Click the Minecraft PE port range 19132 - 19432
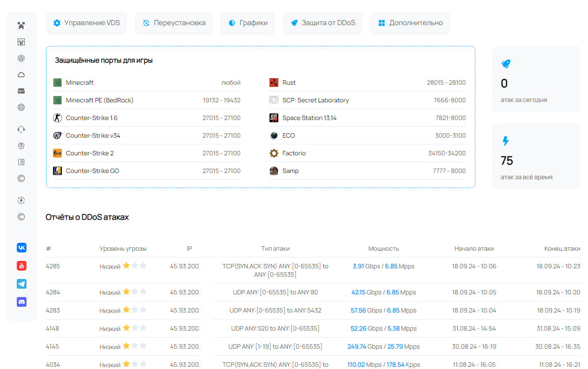Viewport: 588px width, 369px height. click(222, 100)
